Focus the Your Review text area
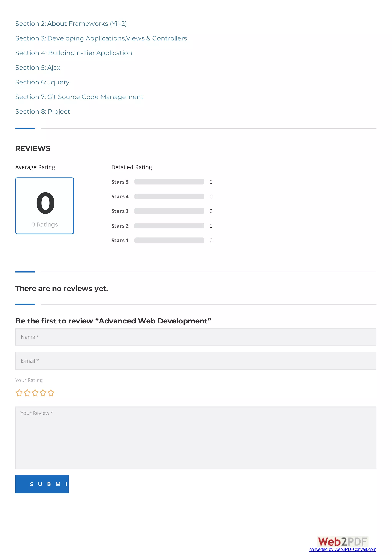Screen dimensions: 392x555 click(196, 438)
